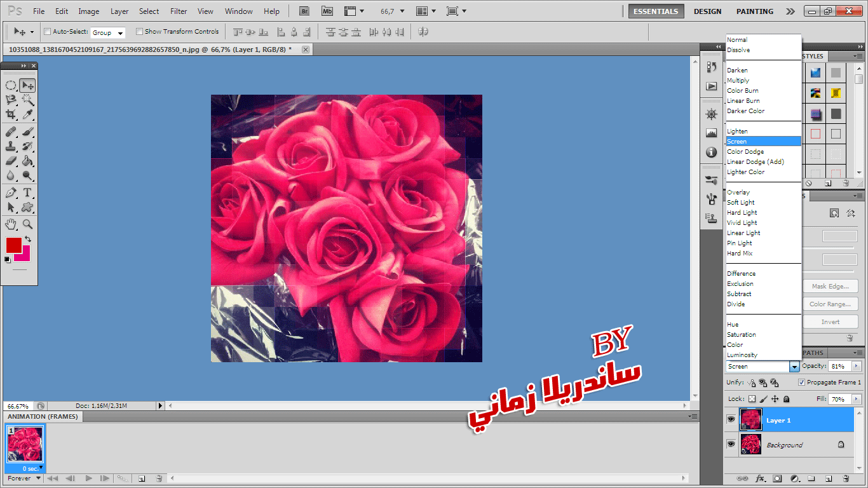Image resolution: width=868 pixels, height=488 pixels.
Task: Select the Healing Brush bandage tool
Action: (x=11, y=132)
